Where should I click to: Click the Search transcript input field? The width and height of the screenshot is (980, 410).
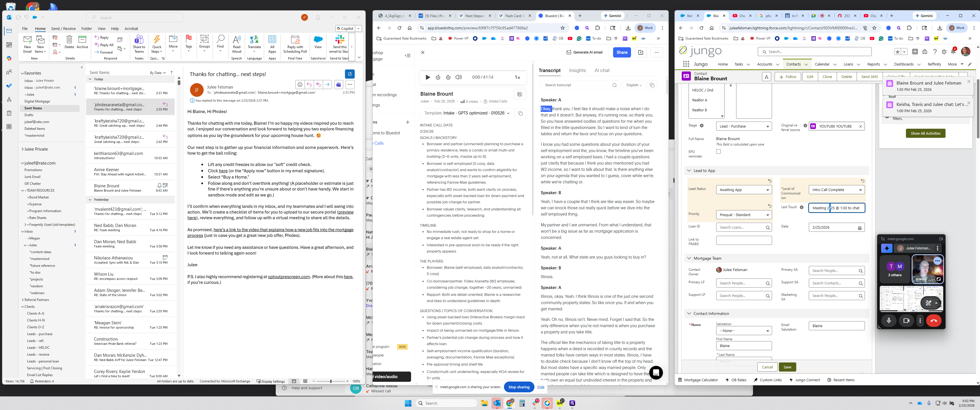coord(574,85)
